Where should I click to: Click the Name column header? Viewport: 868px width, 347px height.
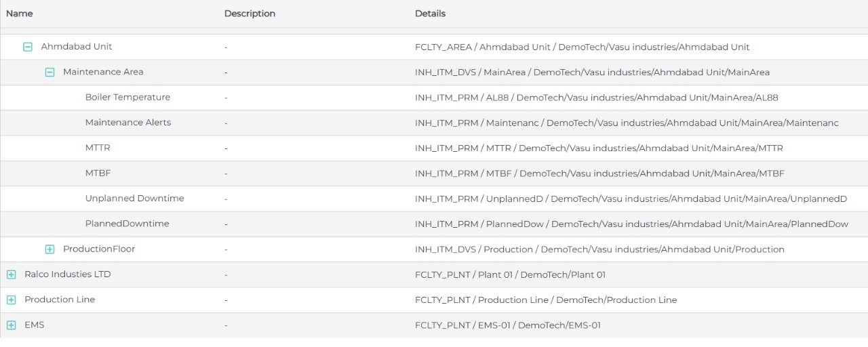(x=20, y=14)
